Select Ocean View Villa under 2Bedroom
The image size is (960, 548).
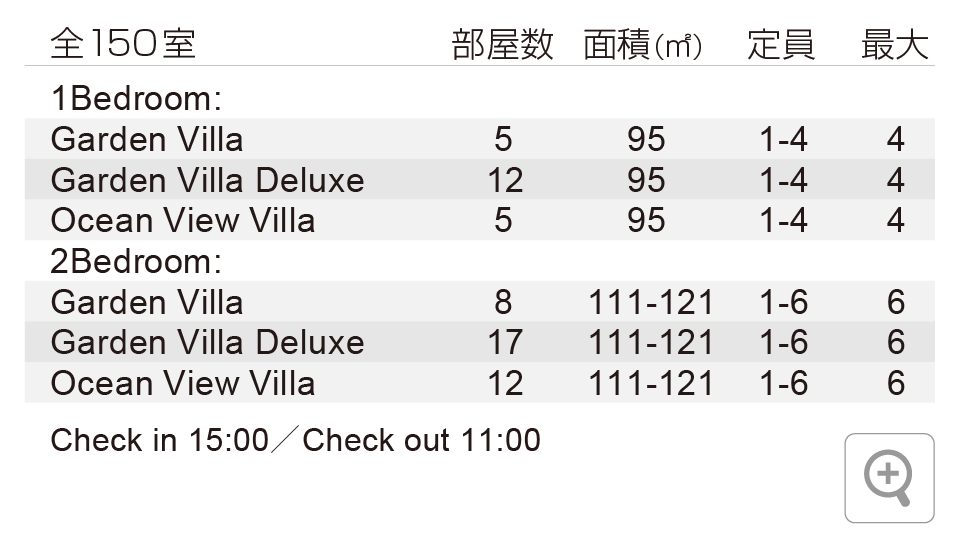(x=183, y=383)
